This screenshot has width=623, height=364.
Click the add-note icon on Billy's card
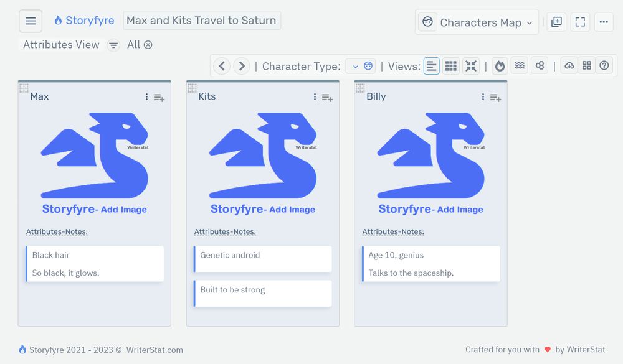pyautogui.click(x=495, y=97)
